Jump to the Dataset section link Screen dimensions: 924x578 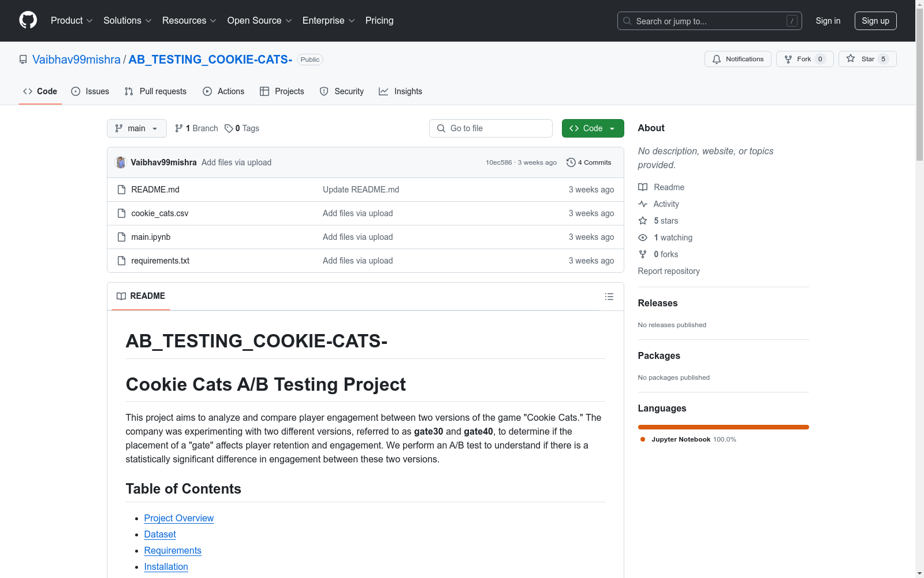(160, 535)
